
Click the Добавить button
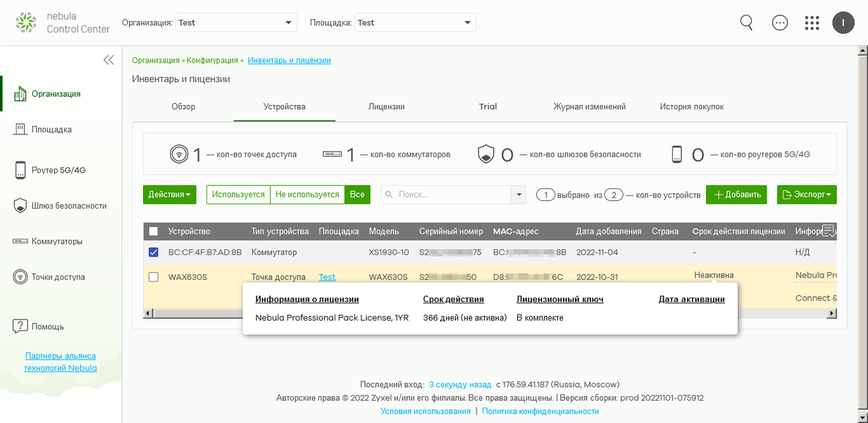click(736, 195)
